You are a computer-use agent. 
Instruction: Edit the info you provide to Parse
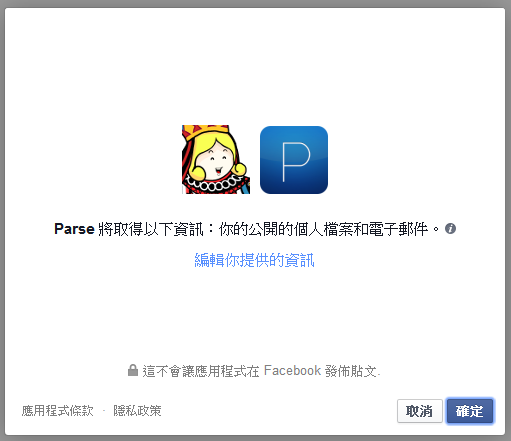[x=254, y=260]
